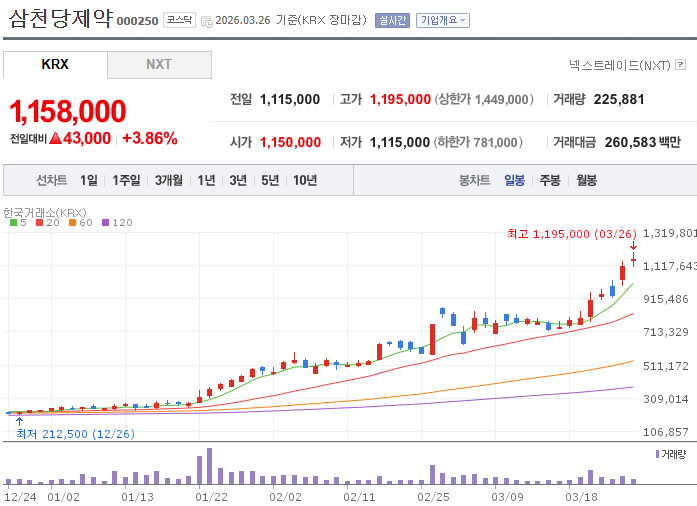Click the 삼천당제약 stock name heading
The height and width of the screenshot is (506, 697).
(x=60, y=19)
